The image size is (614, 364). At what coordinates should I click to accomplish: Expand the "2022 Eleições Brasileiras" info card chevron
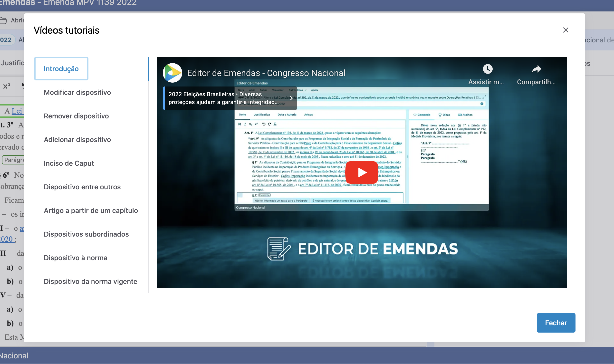tap(291, 98)
